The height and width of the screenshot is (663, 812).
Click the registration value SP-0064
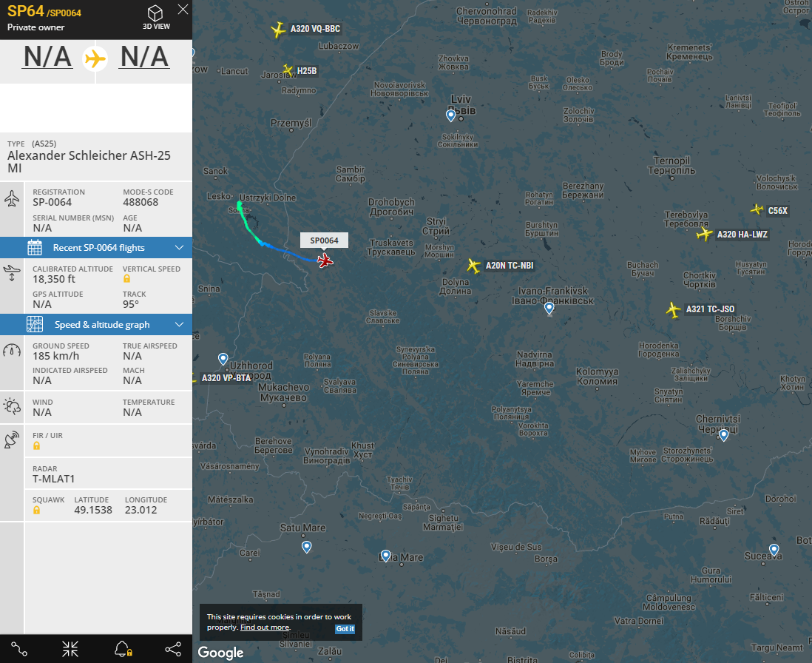point(53,203)
